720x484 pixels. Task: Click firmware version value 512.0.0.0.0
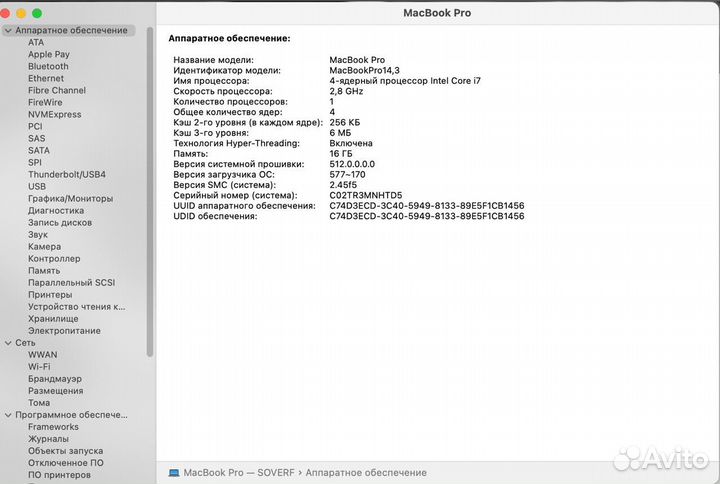(352, 164)
